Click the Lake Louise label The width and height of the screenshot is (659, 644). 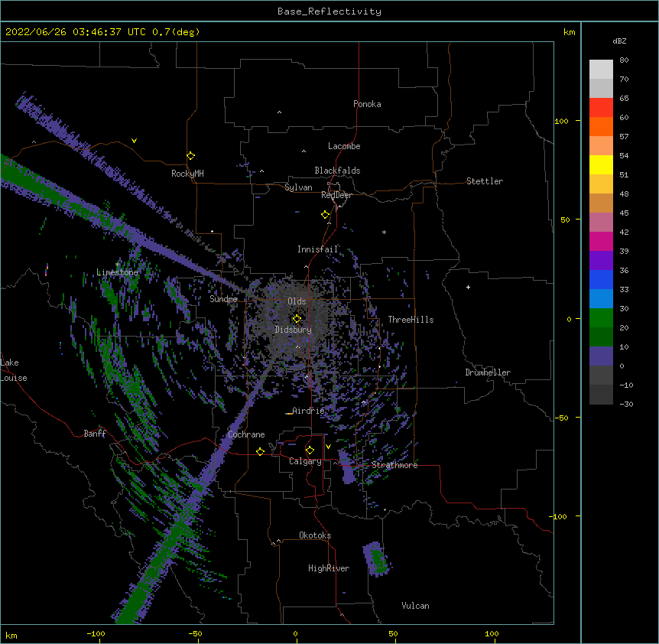click(14, 370)
